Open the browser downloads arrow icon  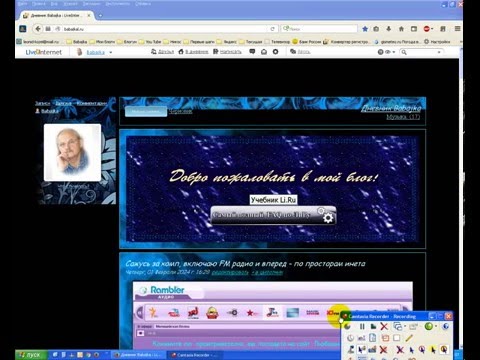coord(389,29)
